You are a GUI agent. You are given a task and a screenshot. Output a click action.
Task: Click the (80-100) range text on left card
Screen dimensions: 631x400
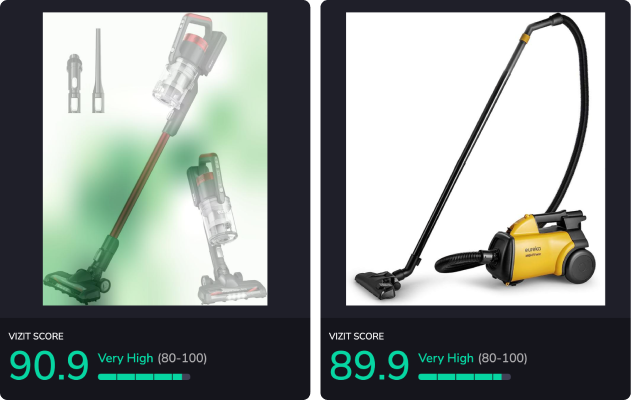coord(182,358)
